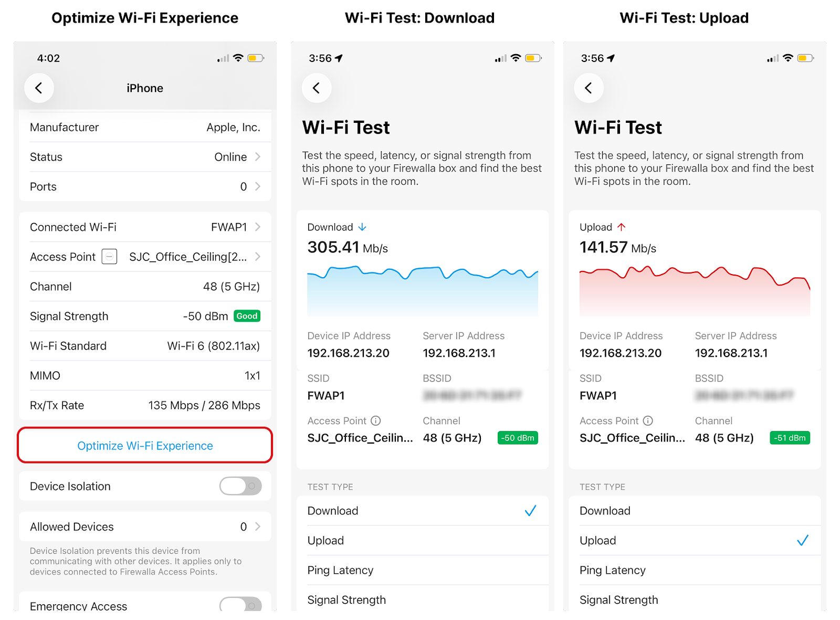Image resolution: width=840 pixels, height=620 pixels.
Task: Open Connected Wi-Fi FWAP1 chevron
Action: point(258,227)
